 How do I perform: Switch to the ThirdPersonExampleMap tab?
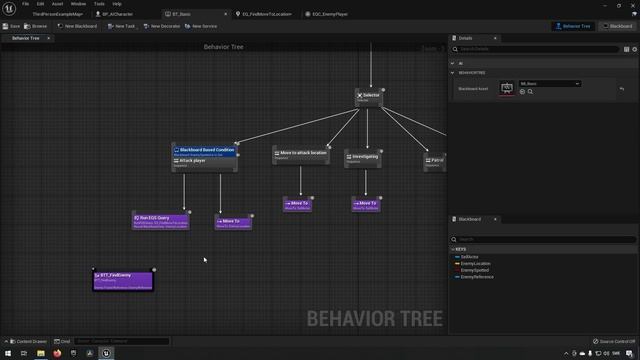coord(58,14)
